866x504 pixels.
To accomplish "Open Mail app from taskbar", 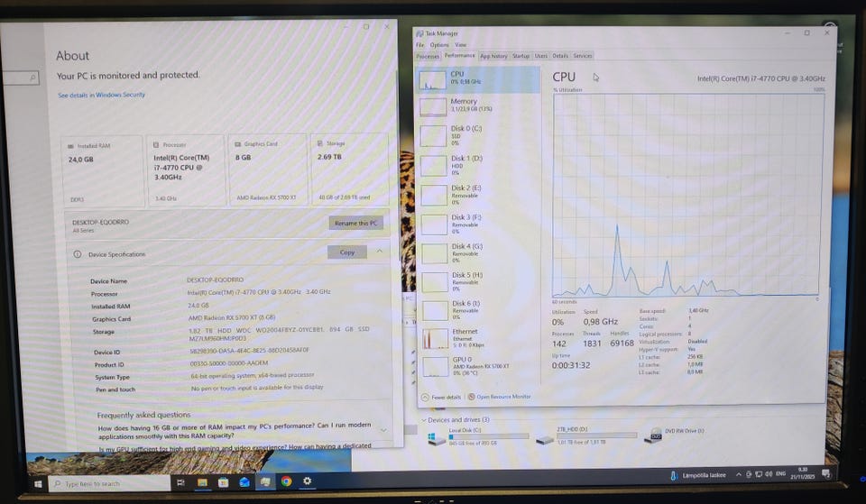I will [x=244, y=482].
